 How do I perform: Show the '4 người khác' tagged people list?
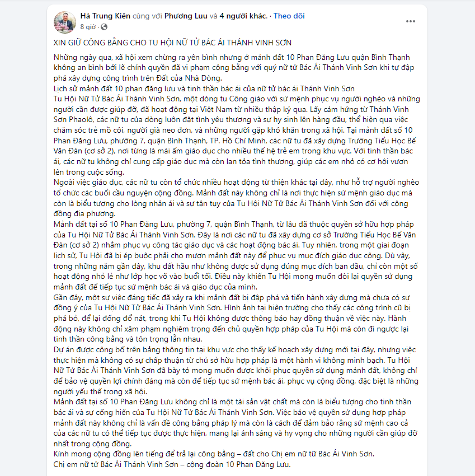click(x=243, y=16)
